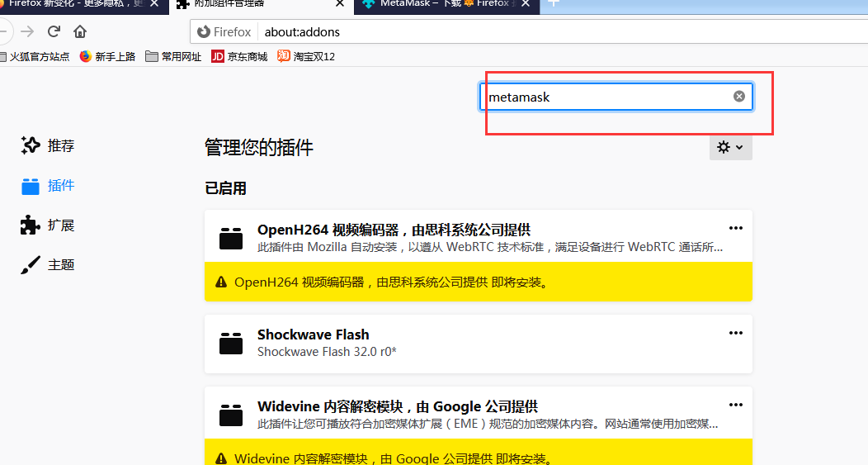The width and height of the screenshot is (868, 465).
Task: Open the 京东商城 bookmark
Action: [239, 56]
